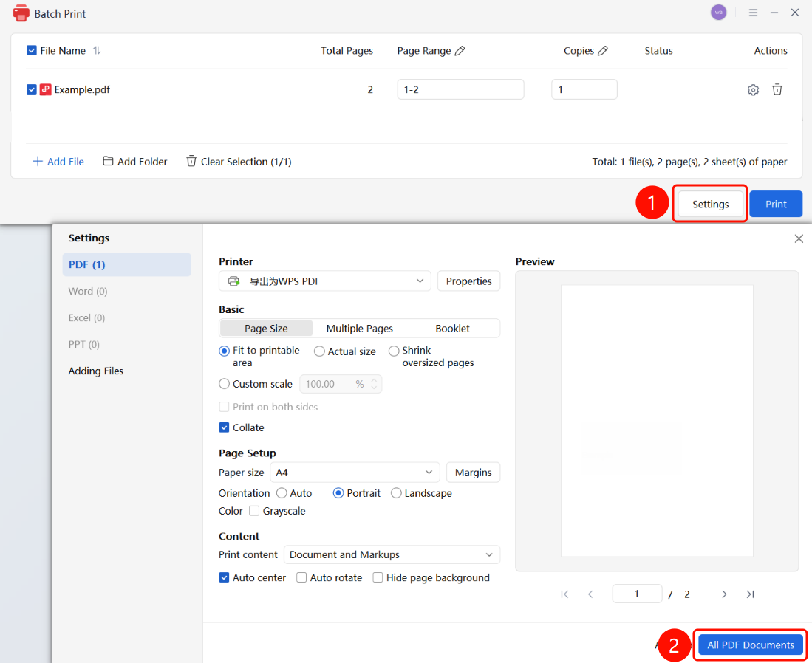Screen dimensions: 812x663
Task: Open the hamburger menu in Batch Print
Action: point(753,13)
